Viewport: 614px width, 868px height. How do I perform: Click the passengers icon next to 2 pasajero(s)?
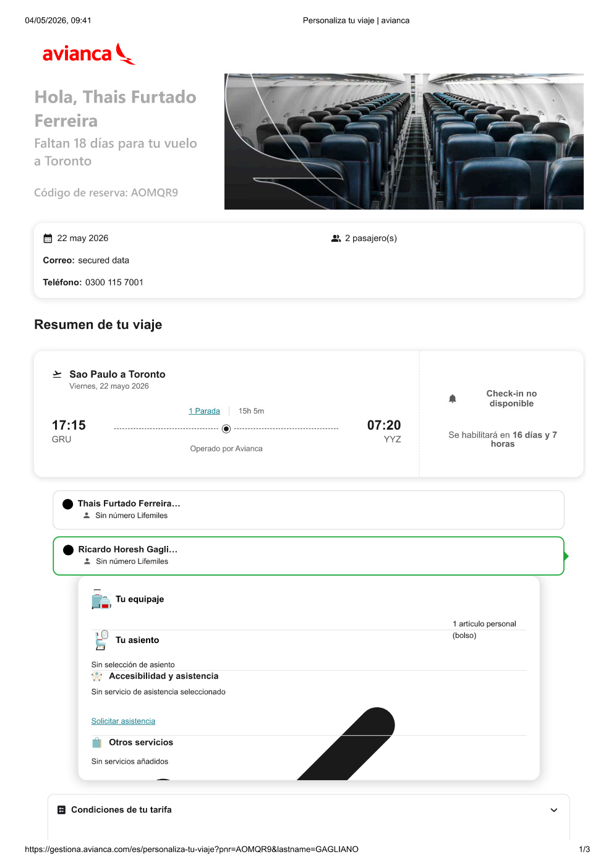coord(336,239)
